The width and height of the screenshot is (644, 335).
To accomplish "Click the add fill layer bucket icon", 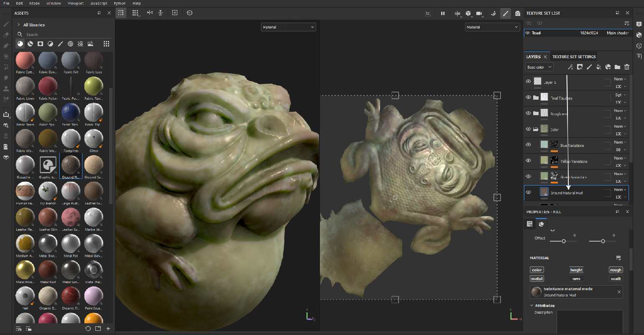I will [598, 67].
